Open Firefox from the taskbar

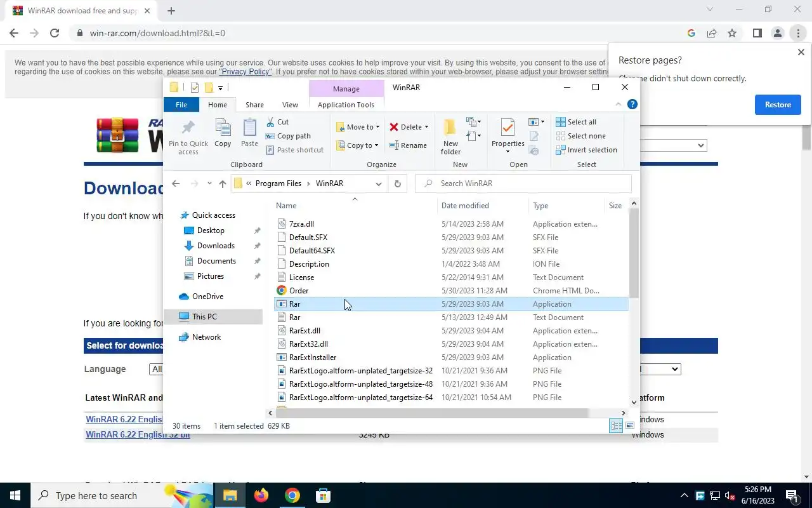[261, 495]
